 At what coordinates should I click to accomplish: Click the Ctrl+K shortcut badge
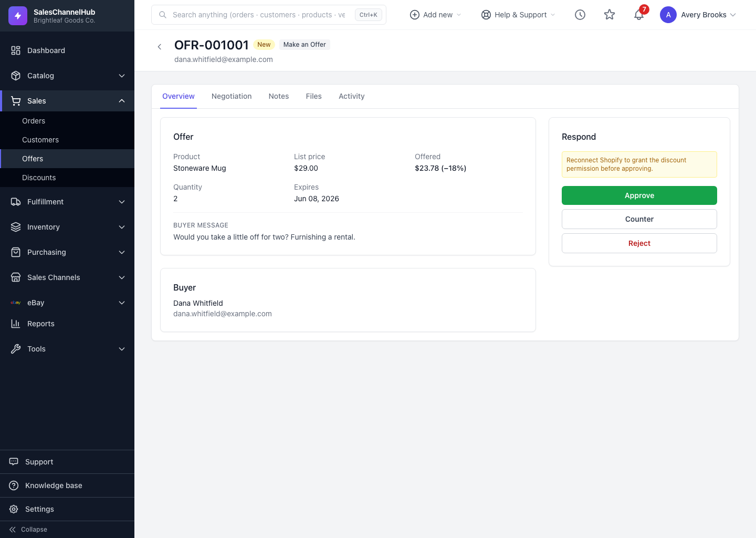tap(369, 15)
